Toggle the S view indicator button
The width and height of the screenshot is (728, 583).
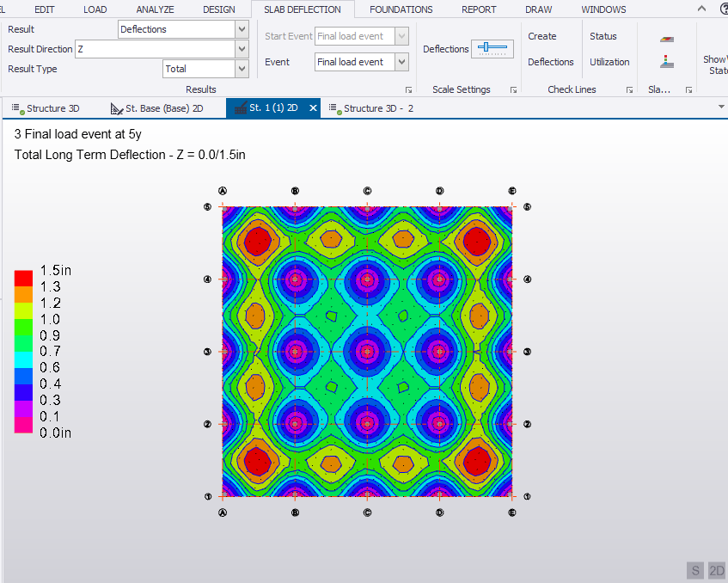point(694,570)
